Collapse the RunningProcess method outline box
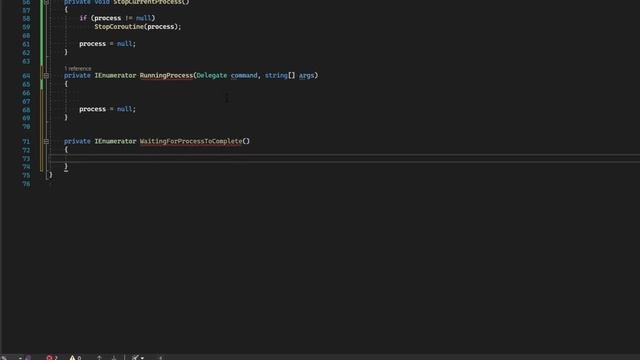 46,76
